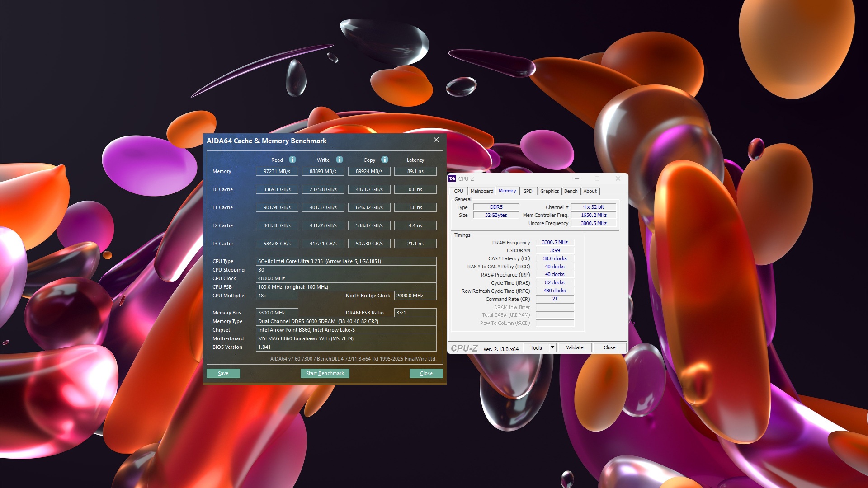Click the L1 Cache Read value 901.98 GB/s
This screenshot has width=868, height=488.
point(277,207)
